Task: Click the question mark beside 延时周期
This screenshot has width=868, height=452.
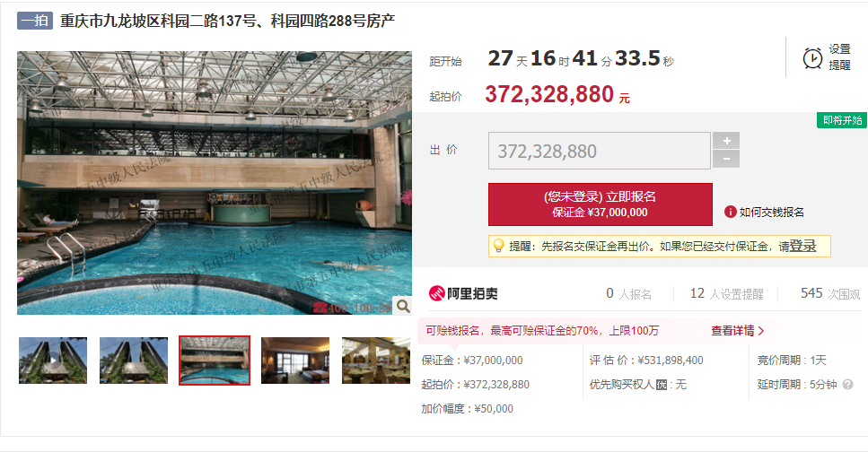Action: (847, 384)
